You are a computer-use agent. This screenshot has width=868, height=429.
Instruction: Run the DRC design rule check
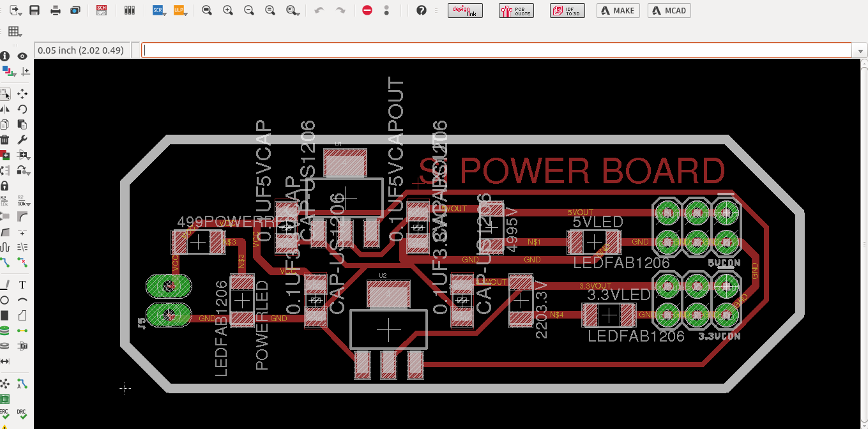22,414
